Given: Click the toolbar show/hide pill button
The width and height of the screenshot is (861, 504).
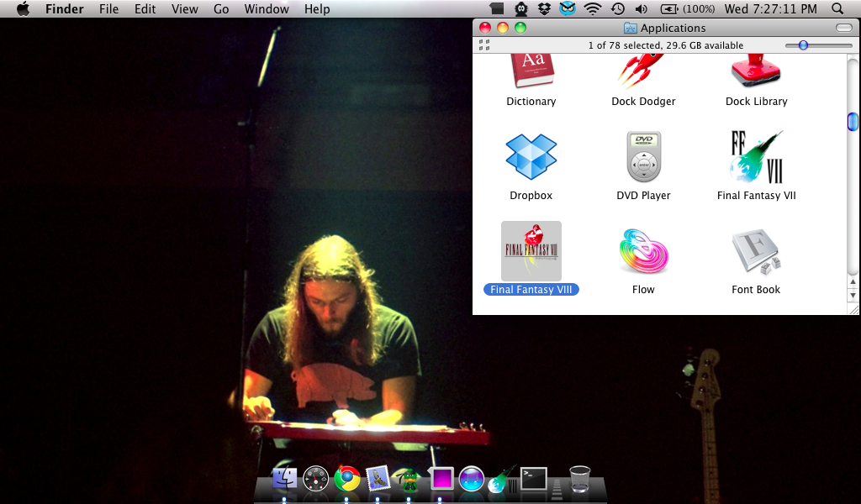Looking at the screenshot, I should 843,28.
